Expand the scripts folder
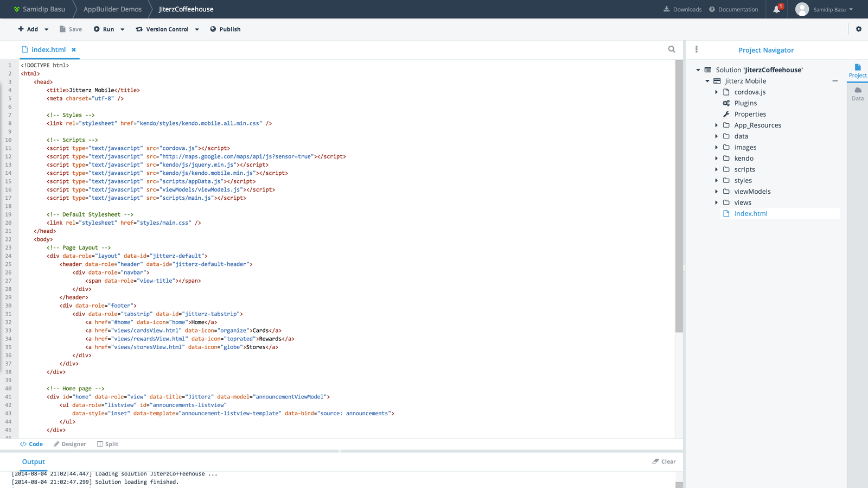 pyautogui.click(x=716, y=169)
